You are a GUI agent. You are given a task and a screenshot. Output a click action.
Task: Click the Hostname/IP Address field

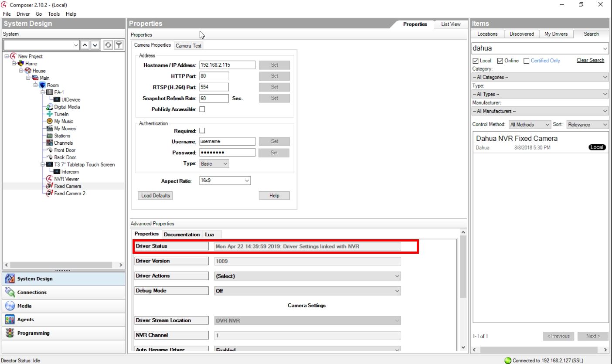227,65
